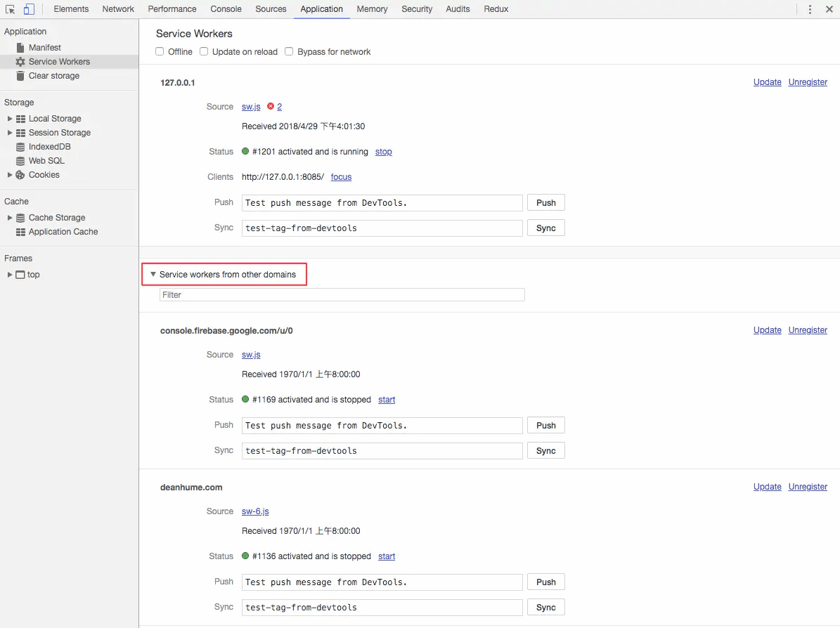Open the DevTools three-dot menu

pos(810,9)
